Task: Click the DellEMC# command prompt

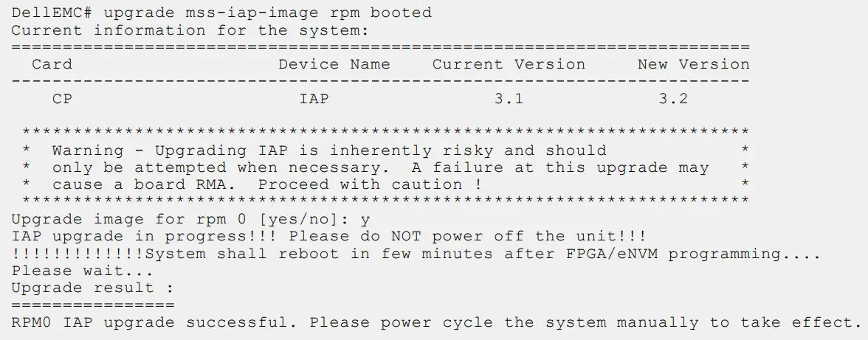Action: pyautogui.click(x=52, y=13)
